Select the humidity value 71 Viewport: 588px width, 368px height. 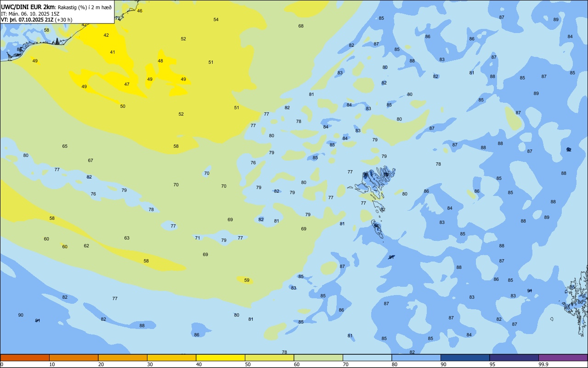point(198,238)
